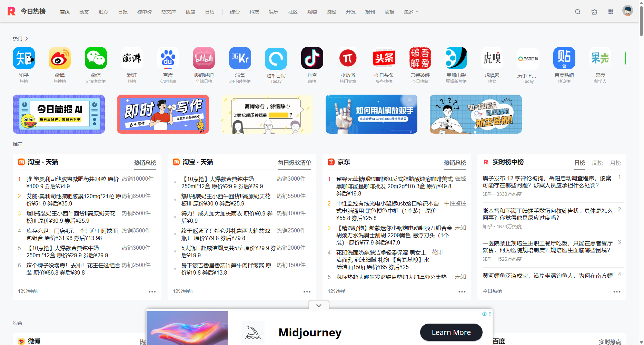Image resolution: width=644 pixels, height=345 pixels.
Task: Open the 哔哩哔哩 site-wide daily ranking icon
Action: pos(204,58)
